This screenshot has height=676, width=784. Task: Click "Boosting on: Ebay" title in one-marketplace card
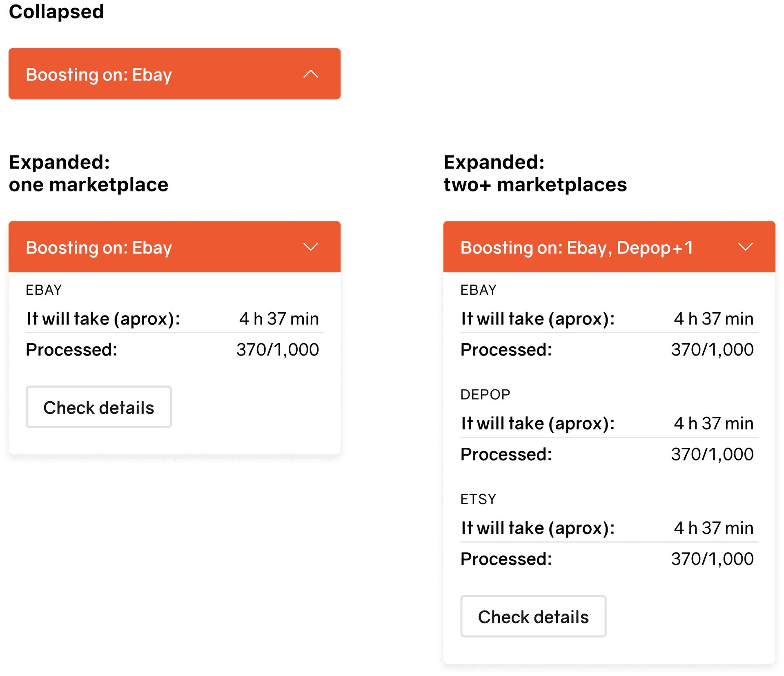(99, 248)
